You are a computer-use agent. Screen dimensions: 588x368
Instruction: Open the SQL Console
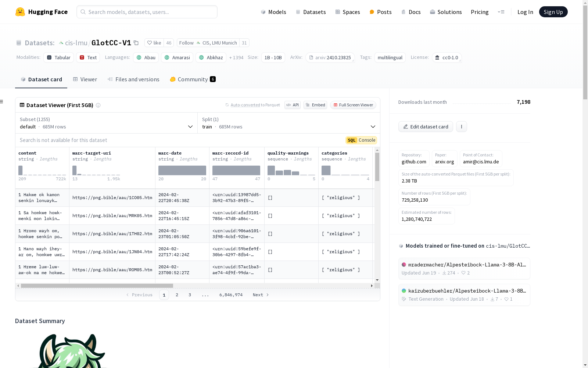pos(361,140)
